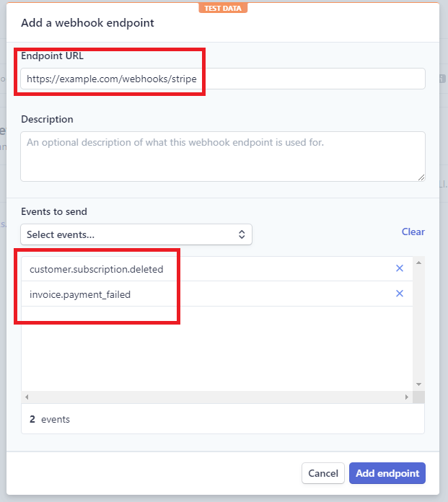The width and height of the screenshot is (448, 502).
Task: Clear all selected events
Action: point(413,232)
